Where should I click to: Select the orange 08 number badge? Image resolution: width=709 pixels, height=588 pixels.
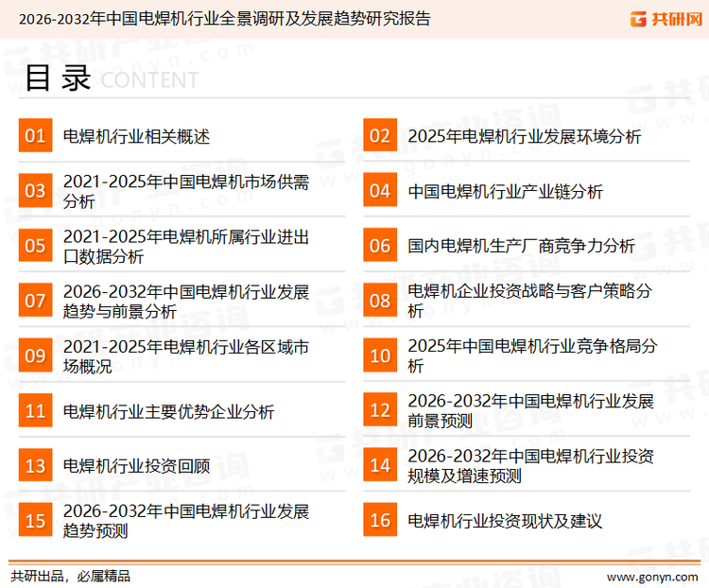[380, 301]
